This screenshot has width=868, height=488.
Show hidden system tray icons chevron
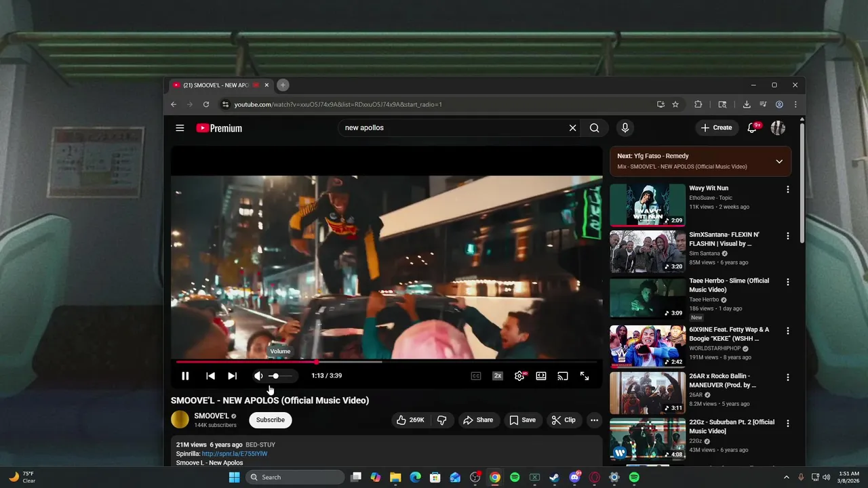click(786, 477)
